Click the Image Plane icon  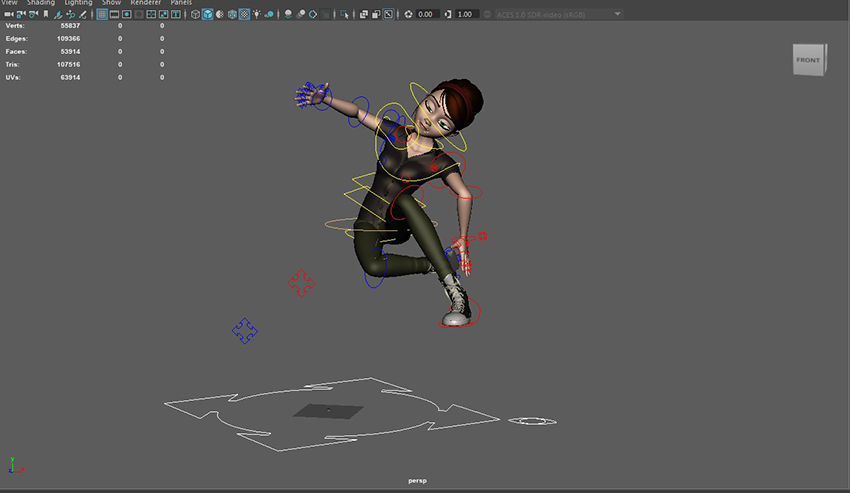tap(58, 15)
